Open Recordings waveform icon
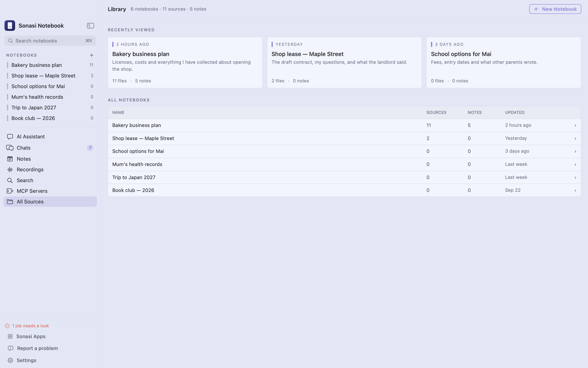 click(x=10, y=169)
